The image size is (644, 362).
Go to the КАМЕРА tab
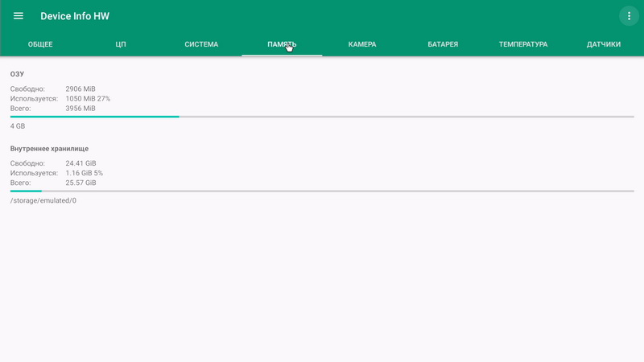pos(362,44)
